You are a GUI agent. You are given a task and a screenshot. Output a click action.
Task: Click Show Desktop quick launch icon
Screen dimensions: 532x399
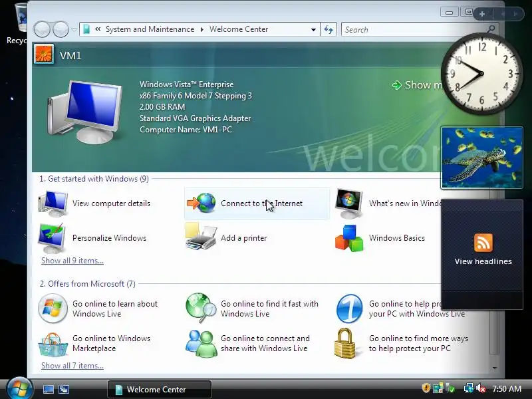48,389
